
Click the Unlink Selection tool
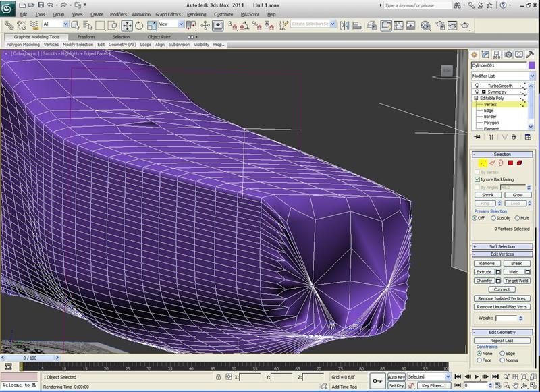pos(22,25)
